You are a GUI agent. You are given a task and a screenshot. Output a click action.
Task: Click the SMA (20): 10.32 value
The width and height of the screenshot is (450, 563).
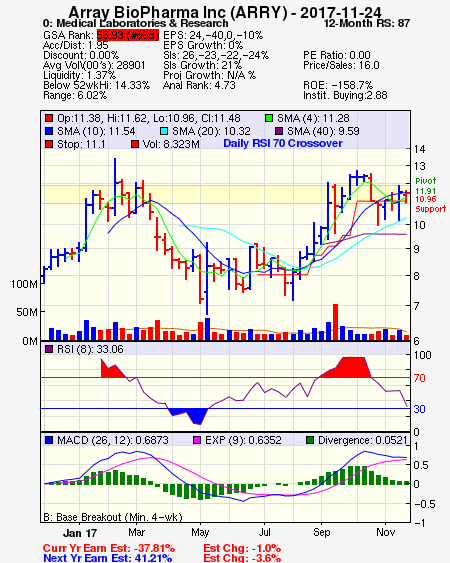tap(211, 131)
